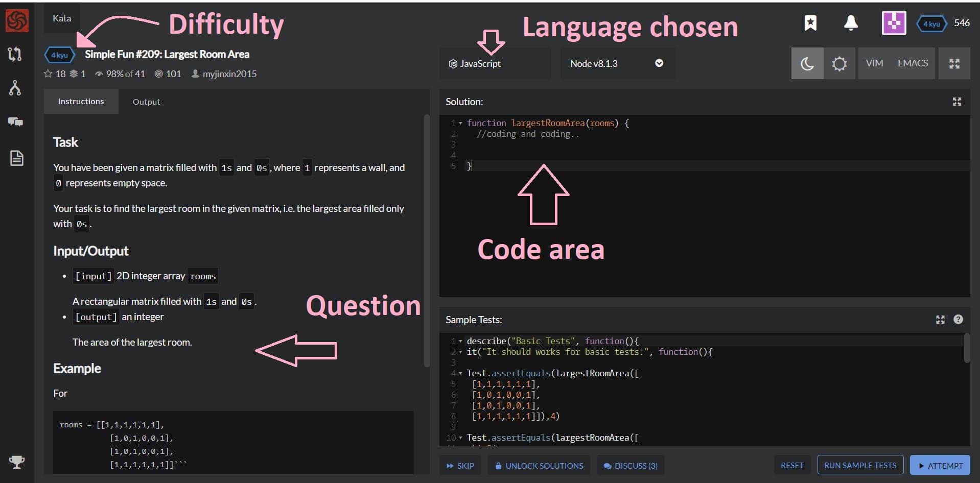Open help for Sample Tests
980x483 pixels.
(958, 319)
